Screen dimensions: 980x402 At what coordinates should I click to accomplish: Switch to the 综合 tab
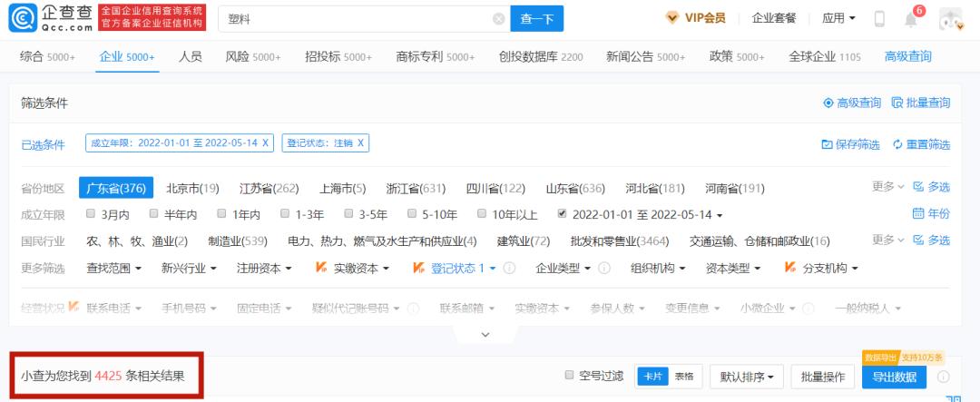[47, 57]
